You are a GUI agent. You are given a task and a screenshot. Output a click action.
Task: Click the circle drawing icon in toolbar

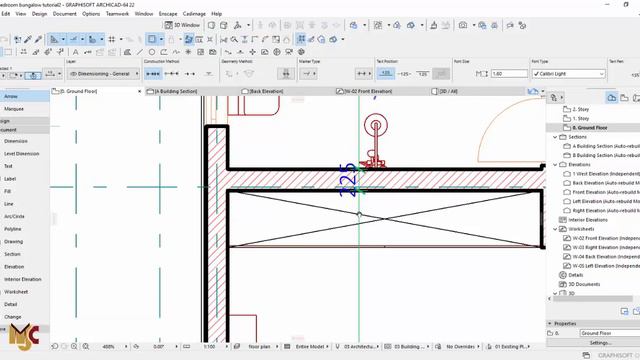152,52
